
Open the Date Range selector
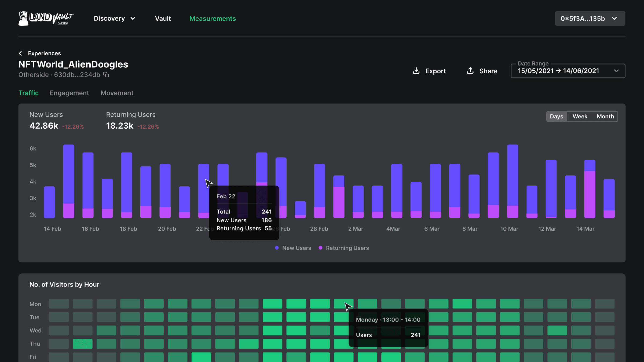(x=568, y=71)
